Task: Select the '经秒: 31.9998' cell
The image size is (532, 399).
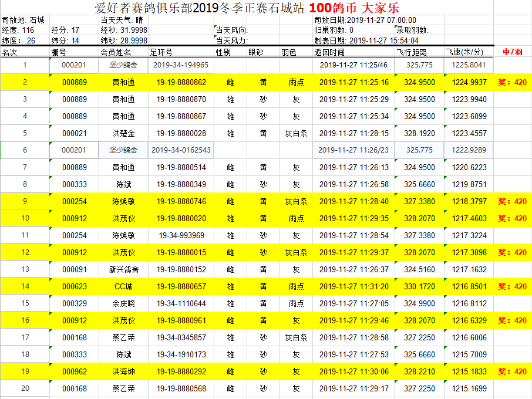Action: (x=124, y=30)
